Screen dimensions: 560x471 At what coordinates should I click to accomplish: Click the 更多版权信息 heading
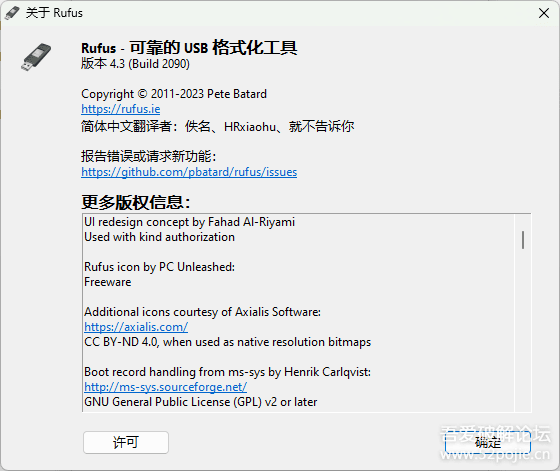pos(136,202)
